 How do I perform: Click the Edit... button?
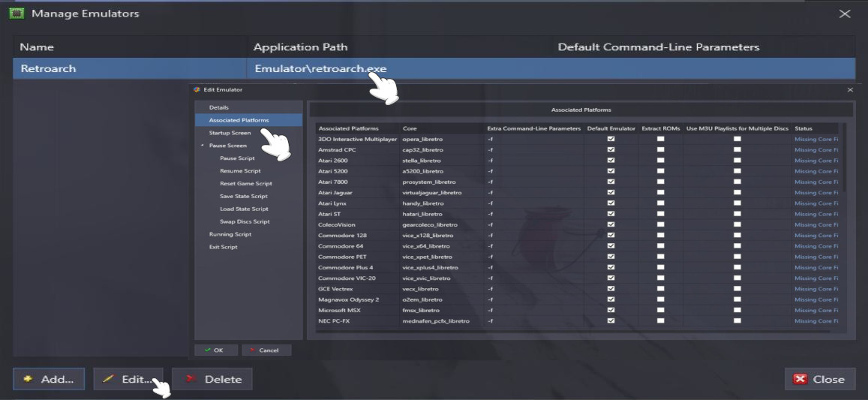(x=128, y=379)
